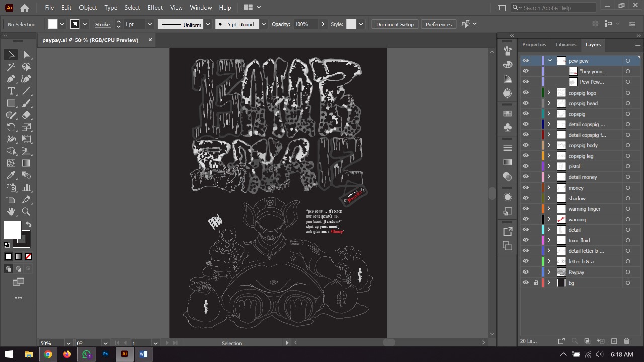Screen dimensions: 644x362
Task: Close the paypay.ai document tab
Action: [x=150, y=40]
